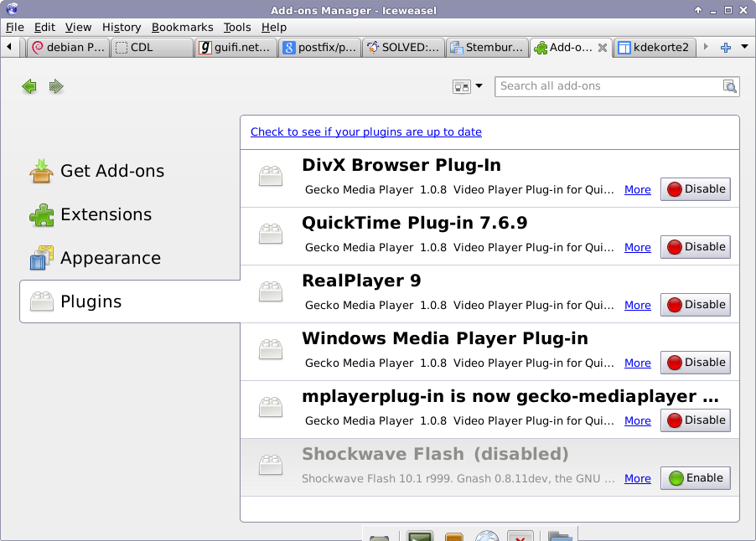Go back with the green left arrow
This screenshot has height=541, width=756.
[29, 87]
